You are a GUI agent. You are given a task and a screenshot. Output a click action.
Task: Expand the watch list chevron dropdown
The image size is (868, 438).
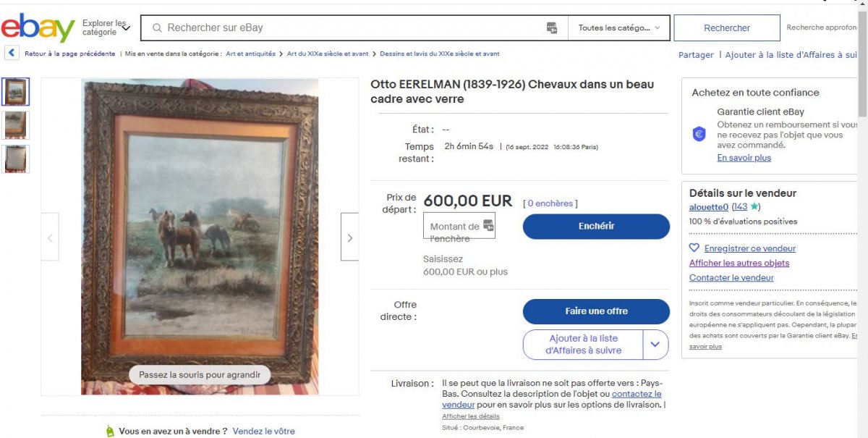[x=655, y=345]
